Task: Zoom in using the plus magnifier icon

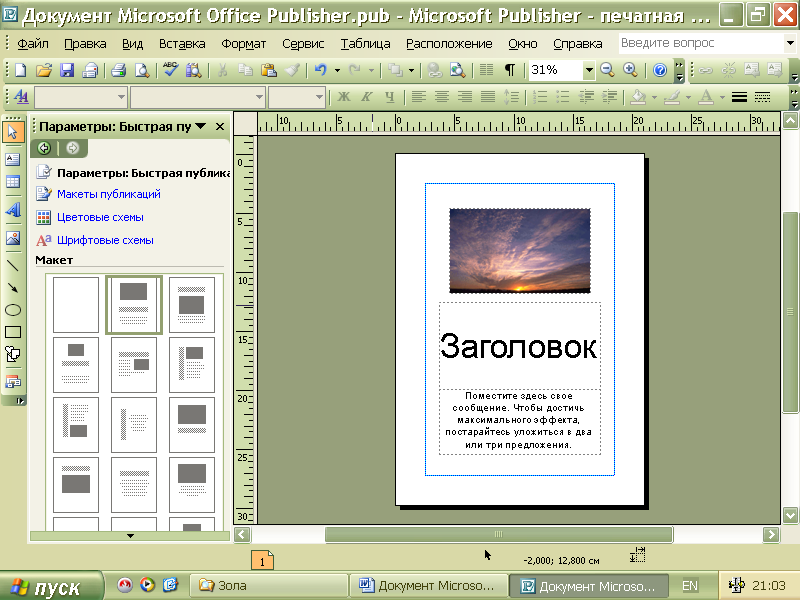Action: pyautogui.click(x=631, y=70)
